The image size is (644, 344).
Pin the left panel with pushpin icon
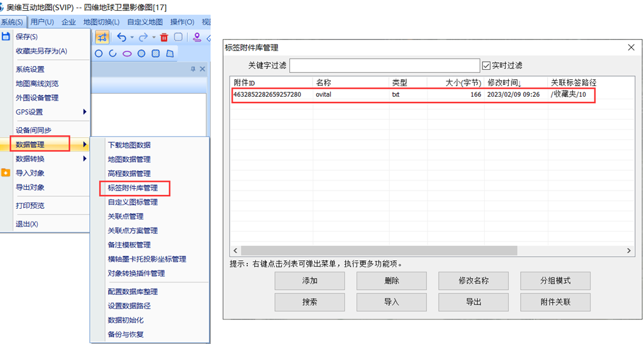click(x=193, y=69)
